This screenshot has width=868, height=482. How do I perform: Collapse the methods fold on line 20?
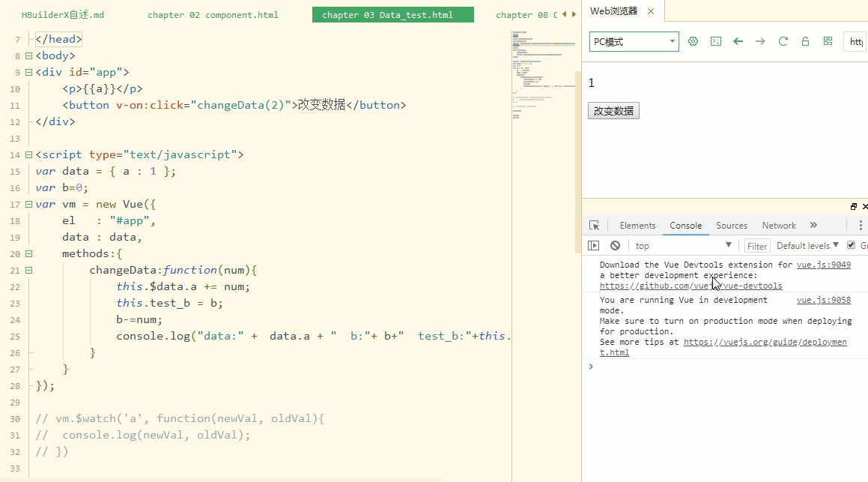(x=28, y=253)
